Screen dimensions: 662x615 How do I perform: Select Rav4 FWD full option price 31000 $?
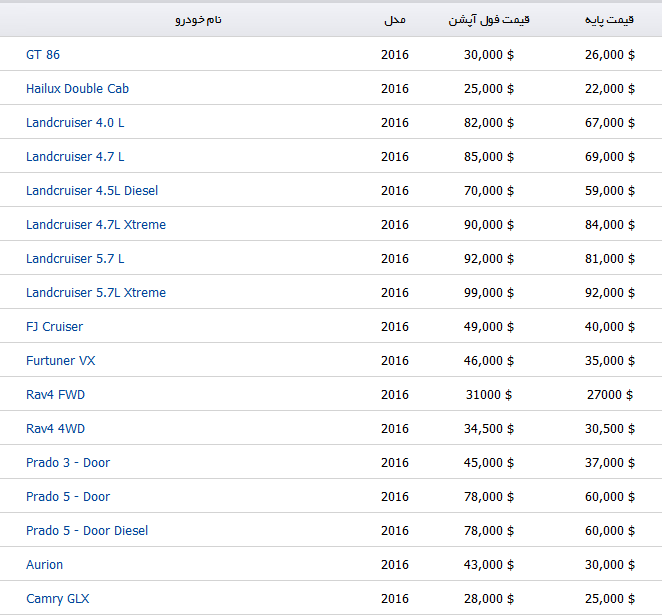click(x=489, y=394)
